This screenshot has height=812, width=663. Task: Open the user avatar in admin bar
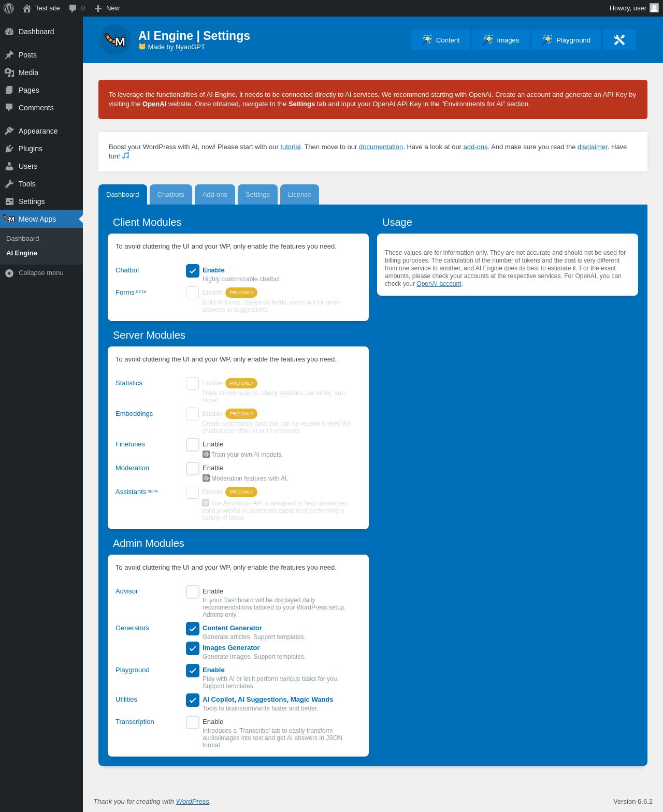[654, 8]
